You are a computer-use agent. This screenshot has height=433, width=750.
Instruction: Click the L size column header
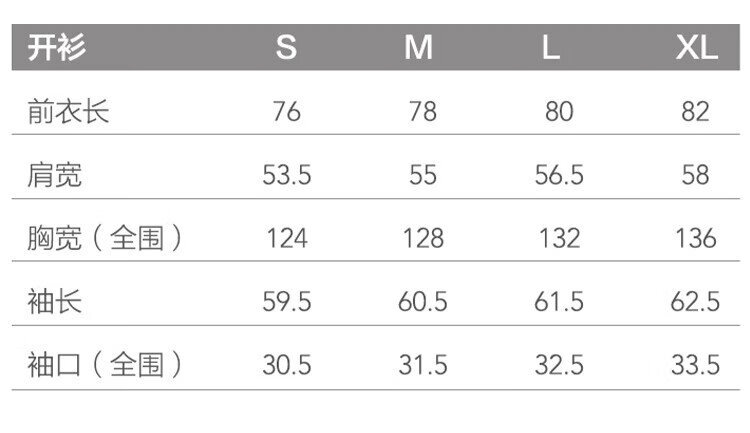pos(551,47)
